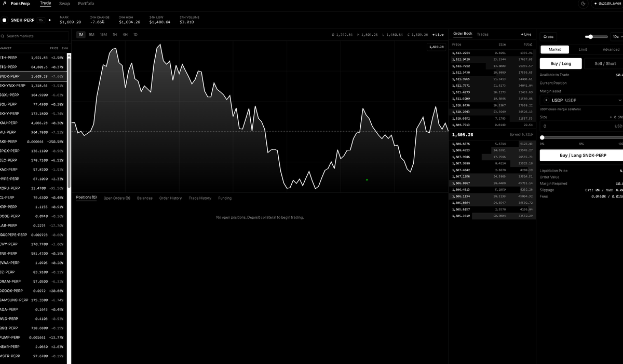The width and height of the screenshot is (623, 364).
Task: Open the Open Orders (0) tab
Action: [x=117, y=198]
